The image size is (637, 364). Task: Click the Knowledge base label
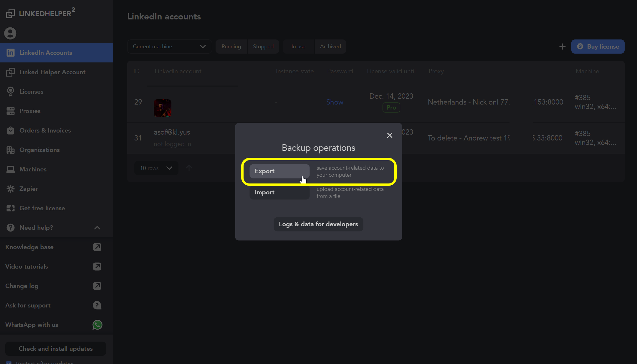point(29,247)
